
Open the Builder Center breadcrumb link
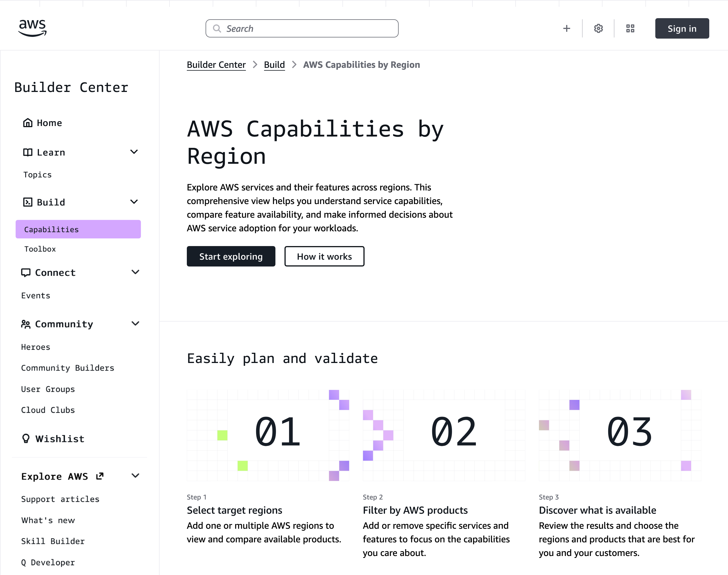217,64
